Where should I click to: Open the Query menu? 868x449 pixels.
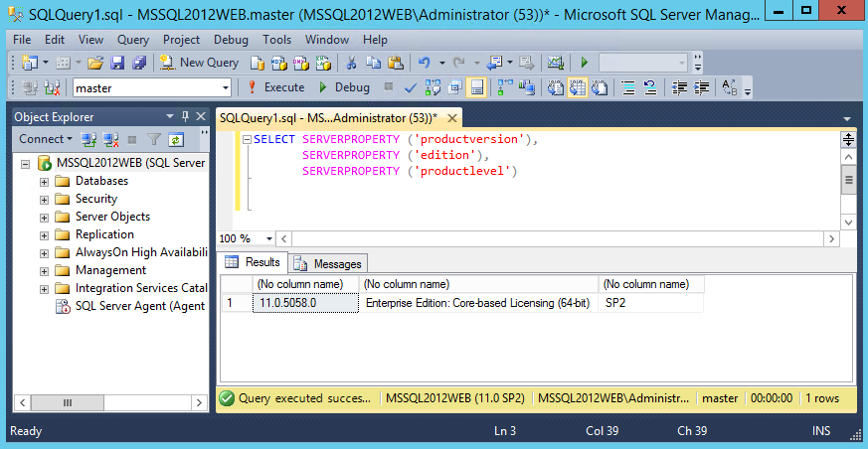132,40
